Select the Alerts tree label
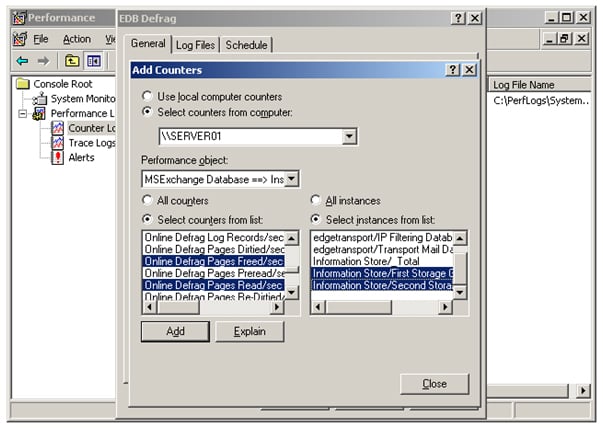This screenshot has width=603, height=429. pyautogui.click(x=81, y=158)
